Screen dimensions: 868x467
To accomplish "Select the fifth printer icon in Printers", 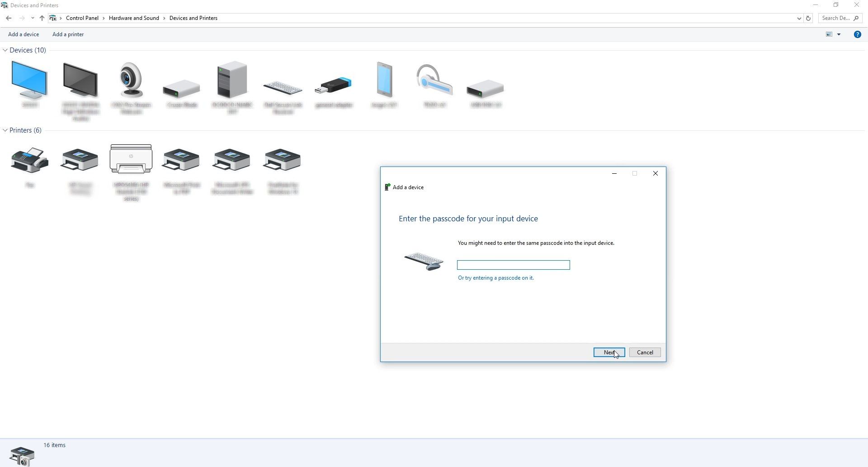I will click(231, 160).
